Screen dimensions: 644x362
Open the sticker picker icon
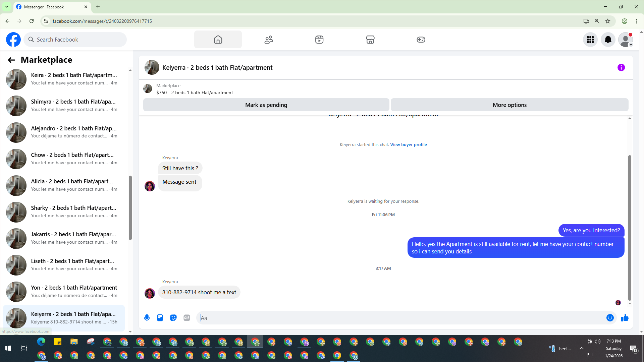(173, 318)
